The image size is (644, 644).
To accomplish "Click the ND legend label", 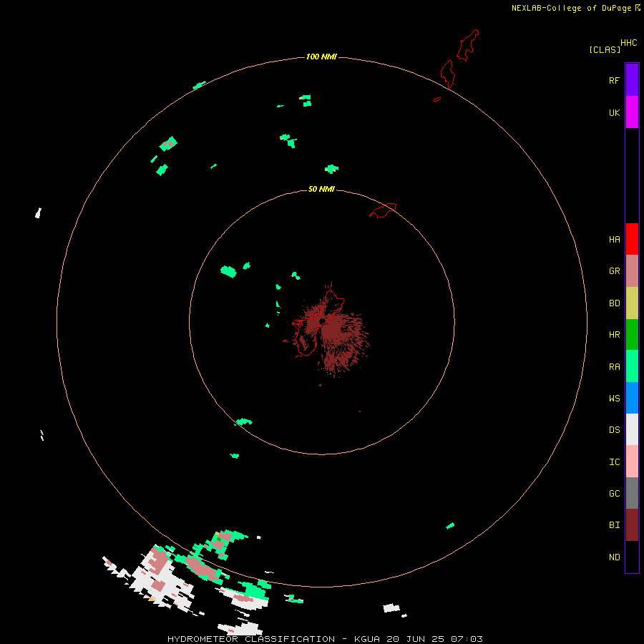I will [614, 557].
